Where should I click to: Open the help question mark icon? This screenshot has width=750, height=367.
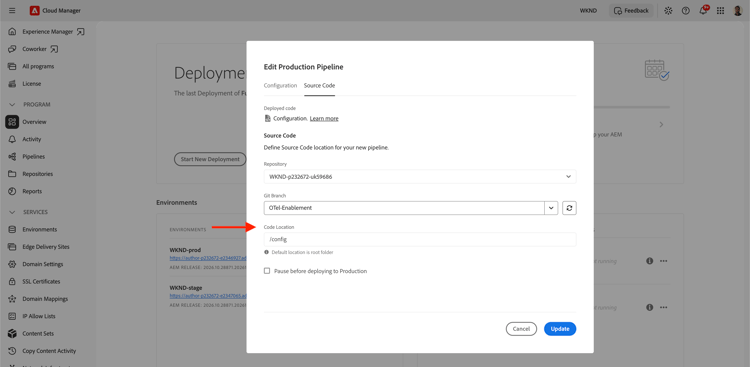click(x=685, y=11)
